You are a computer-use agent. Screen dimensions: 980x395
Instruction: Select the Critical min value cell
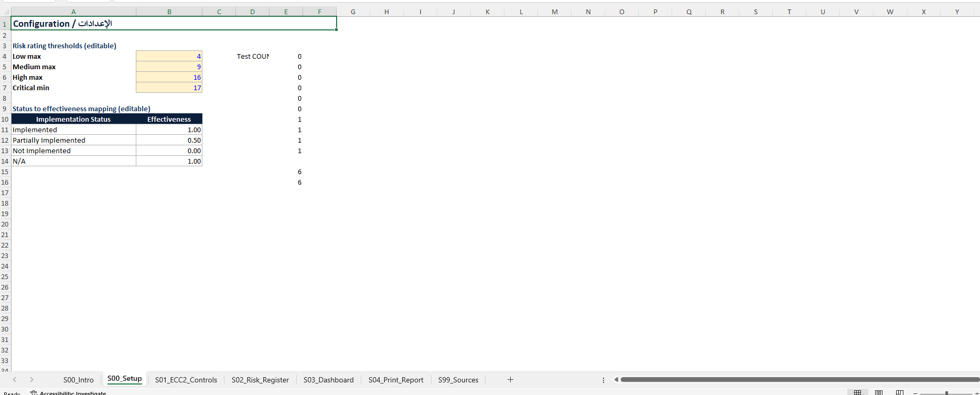point(169,88)
